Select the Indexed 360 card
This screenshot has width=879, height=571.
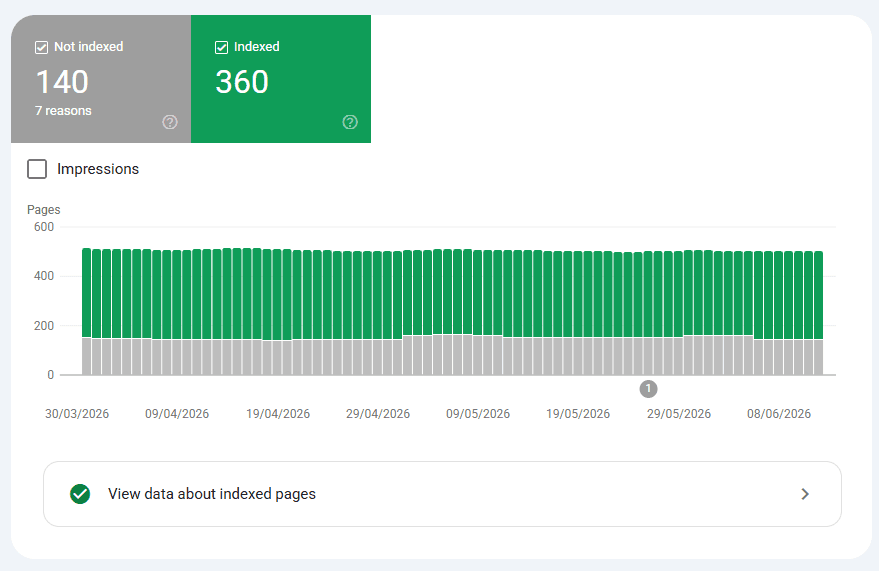click(x=281, y=79)
